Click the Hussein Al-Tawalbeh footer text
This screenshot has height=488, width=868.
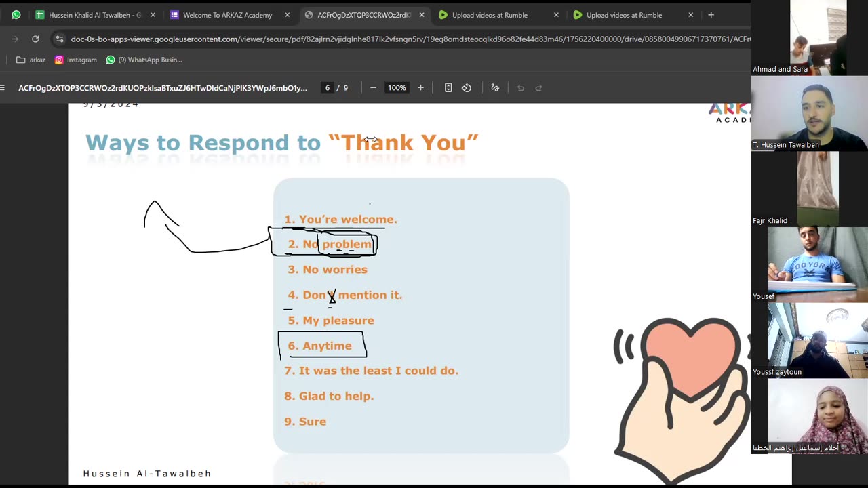[147, 474]
